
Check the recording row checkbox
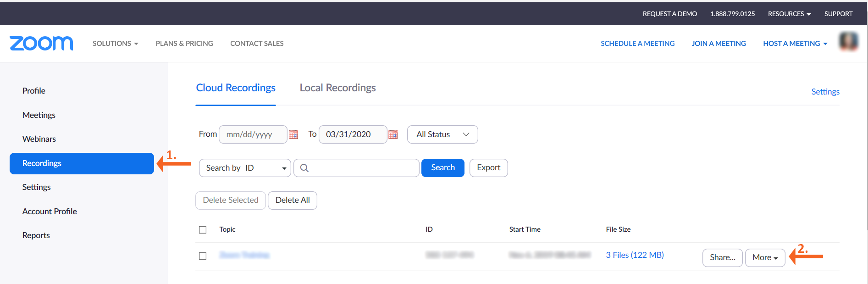tap(203, 256)
